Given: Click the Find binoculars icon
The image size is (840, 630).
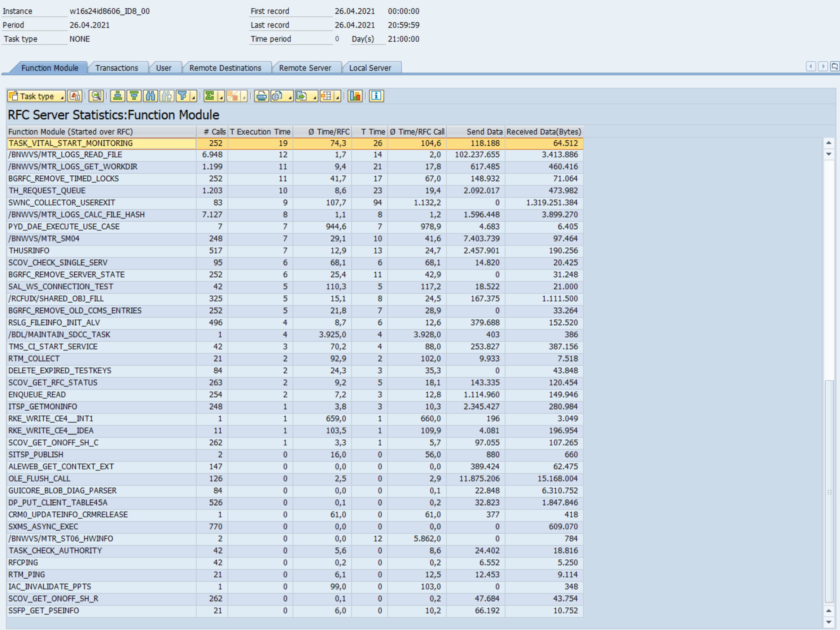Looking at the screenshot, I should 151,96.
